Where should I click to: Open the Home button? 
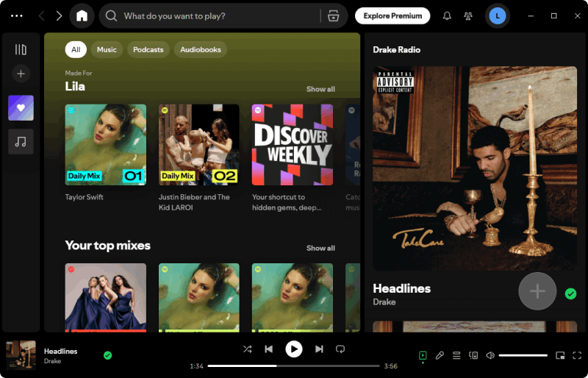[x=82, y=15]
